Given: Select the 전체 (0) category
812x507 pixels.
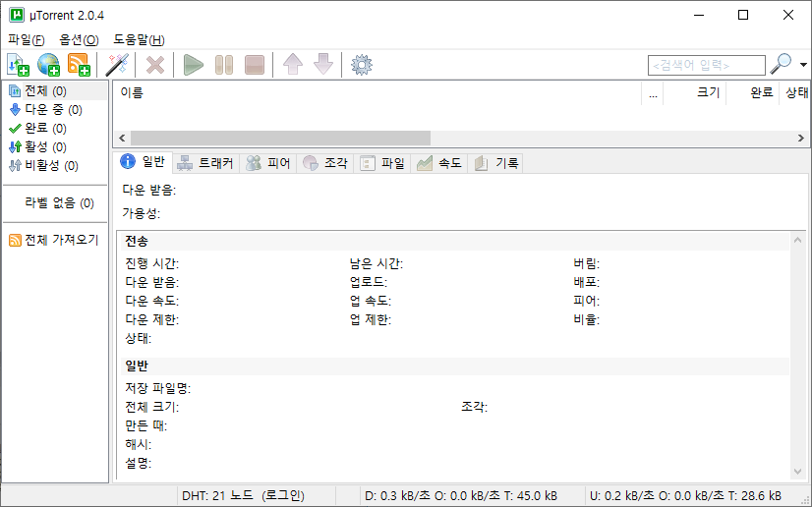Looking at the screenshot, I should coord(56,91).
